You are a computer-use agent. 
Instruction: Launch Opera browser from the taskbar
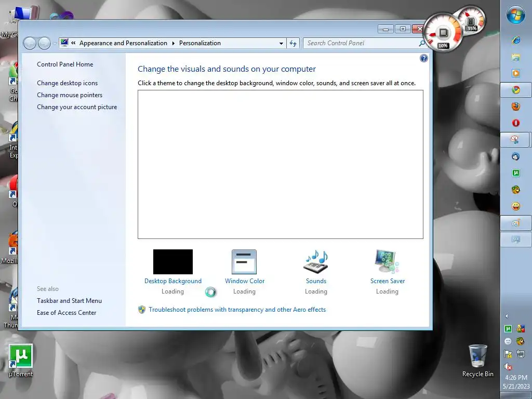516,123
